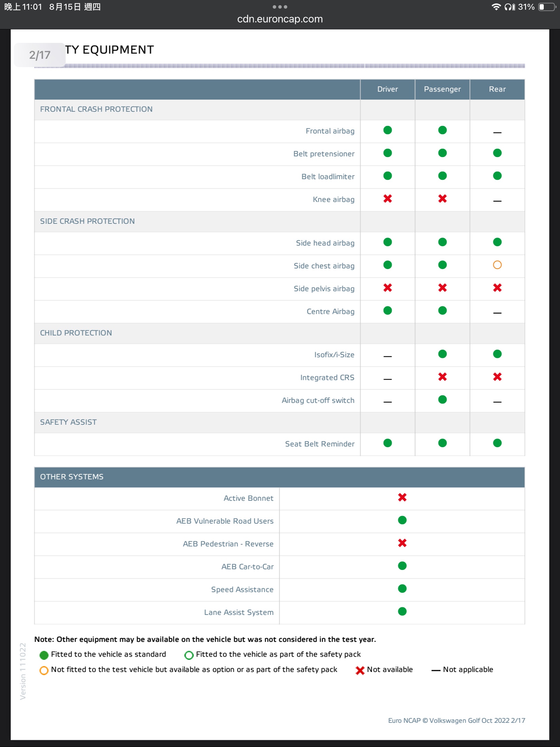The image size is (560, 747).
Task: Click the Speed Assistance row label
Action: tap(242, 590)
